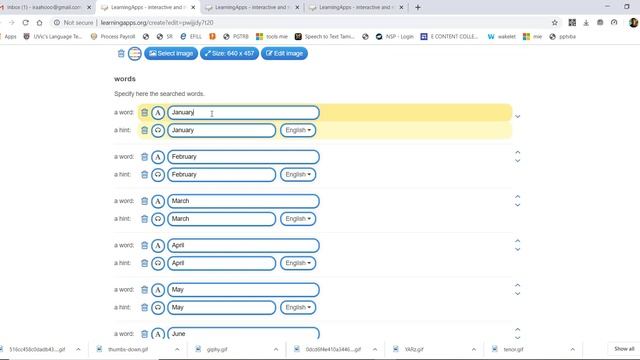Move the May entry down
This screenshot has width=640, height=360.
click(x=518, y=294)
